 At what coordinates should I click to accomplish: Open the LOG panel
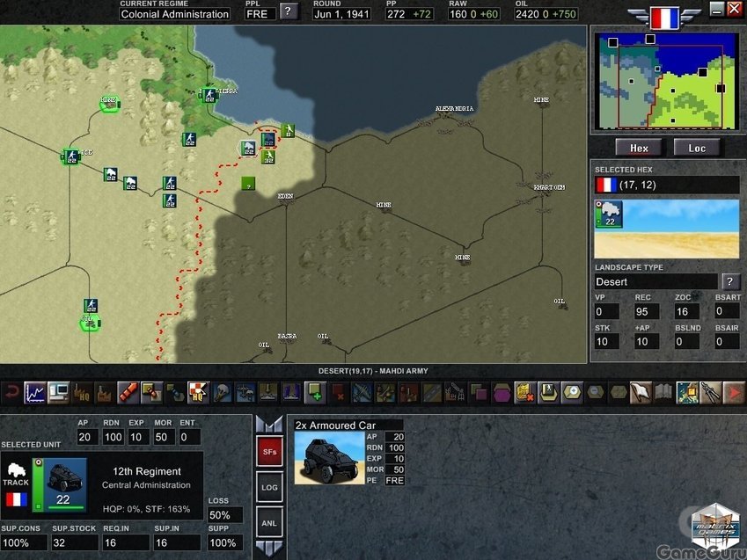point(269,488)
